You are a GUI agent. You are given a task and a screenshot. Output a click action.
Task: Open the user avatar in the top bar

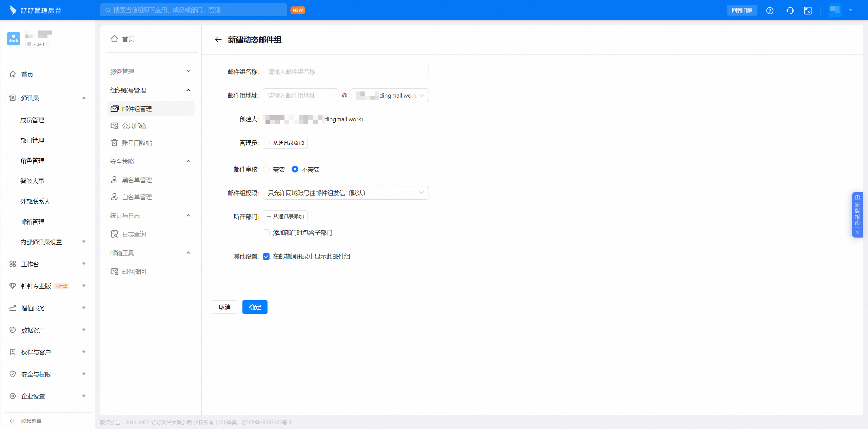click(x=835, y=10)
